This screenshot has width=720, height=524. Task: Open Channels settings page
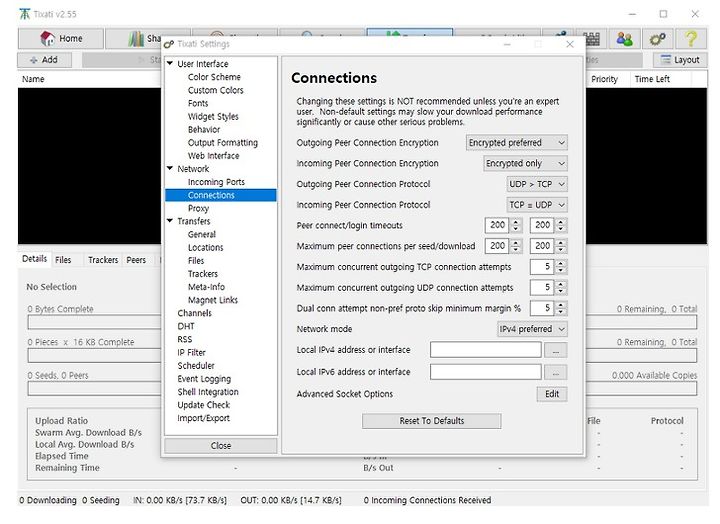[195, 313]
